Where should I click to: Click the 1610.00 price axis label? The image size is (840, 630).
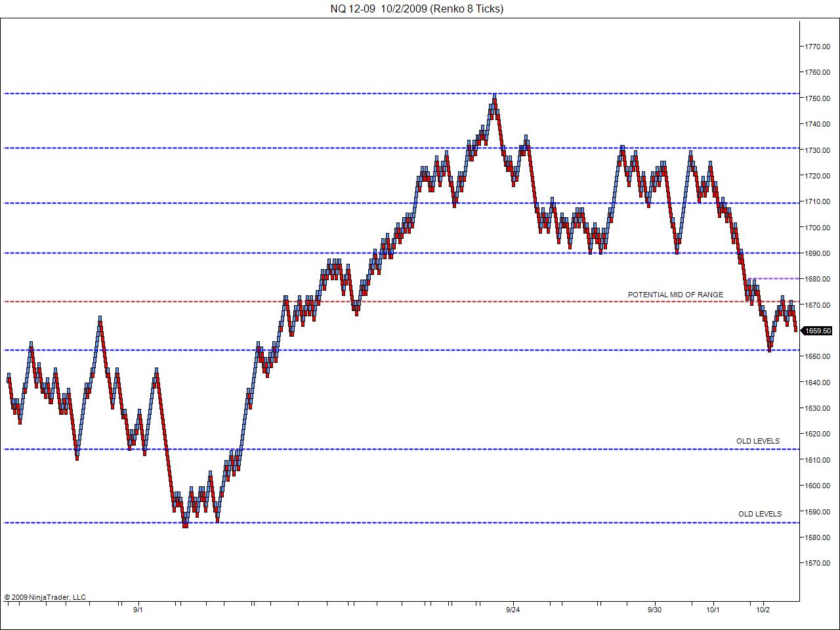click(818, 460)
